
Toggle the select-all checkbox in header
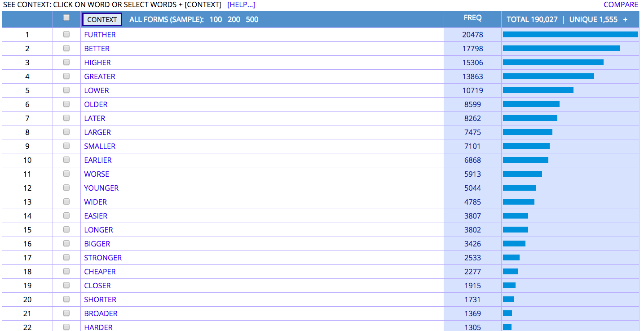pyautogui.click(x=66, y=18)
